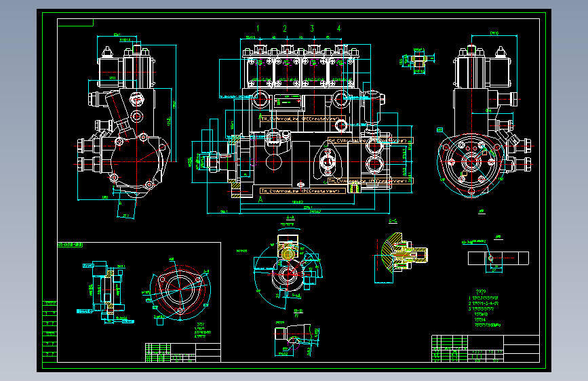The image size is (588, 381).
Task: Click the topmost TH_CVArrowLine annotation label
Action: pyautogui.click(x=302, y=119)
